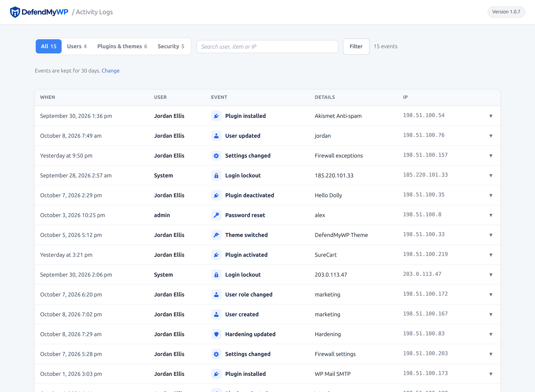This screenshot has height=392, width=535.
Task: Click the admin user name
Action: [162, 215]
